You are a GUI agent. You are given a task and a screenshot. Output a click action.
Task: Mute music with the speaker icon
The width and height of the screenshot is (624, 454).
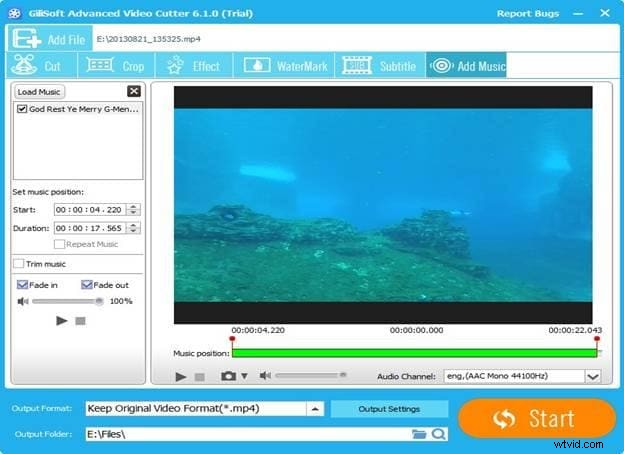click(23, 301)
